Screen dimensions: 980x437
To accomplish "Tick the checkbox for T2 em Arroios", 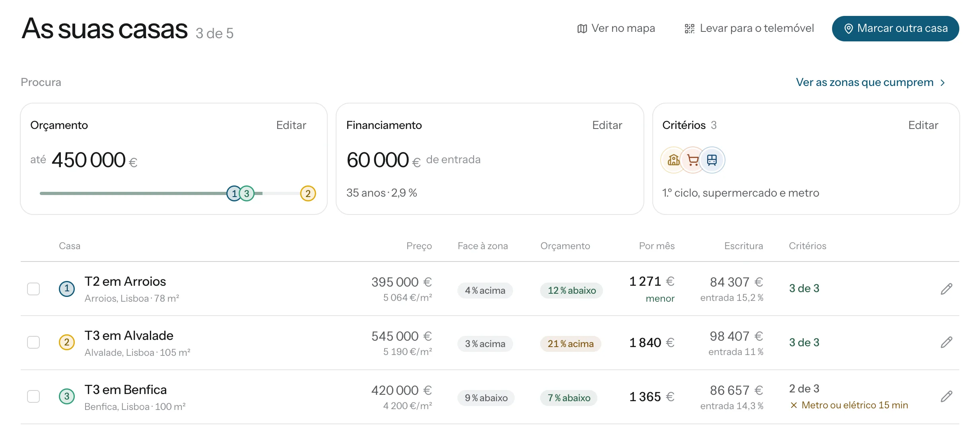I will pyautogui.click(x=33, y=289).
